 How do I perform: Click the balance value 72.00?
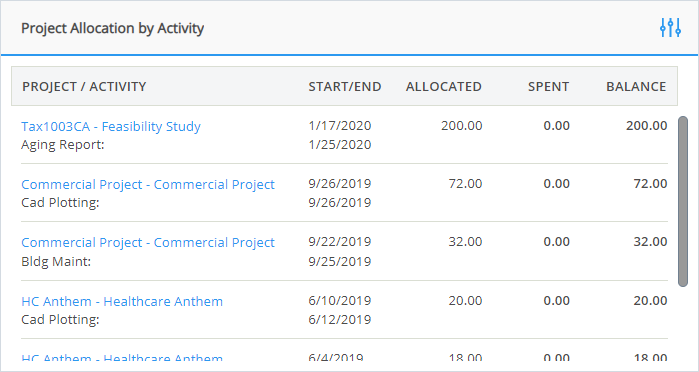point(650,184)
